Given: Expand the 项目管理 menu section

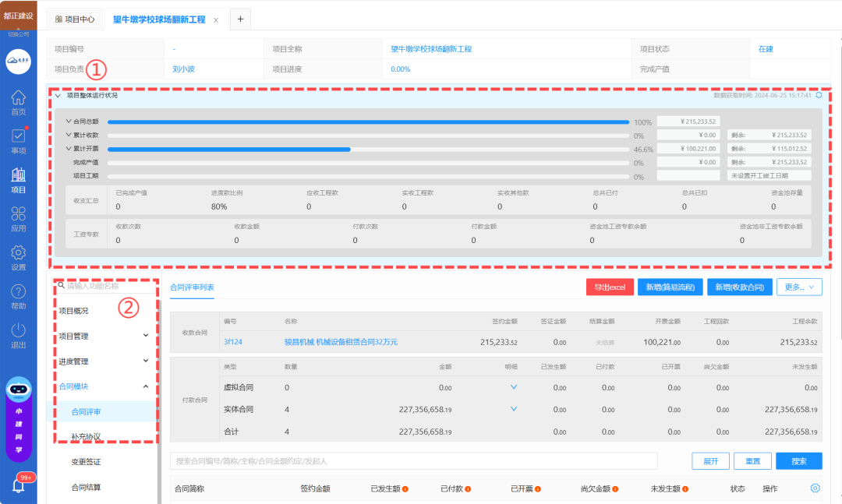Looking at the screenshot, I should [x=146, y=336].
